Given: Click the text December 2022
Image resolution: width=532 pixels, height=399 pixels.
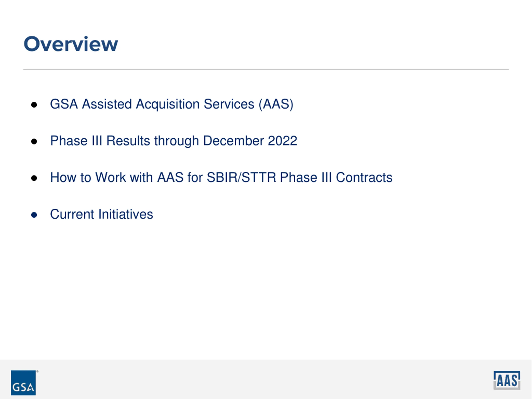Looking at the screenshot, I should click(250, 141).
